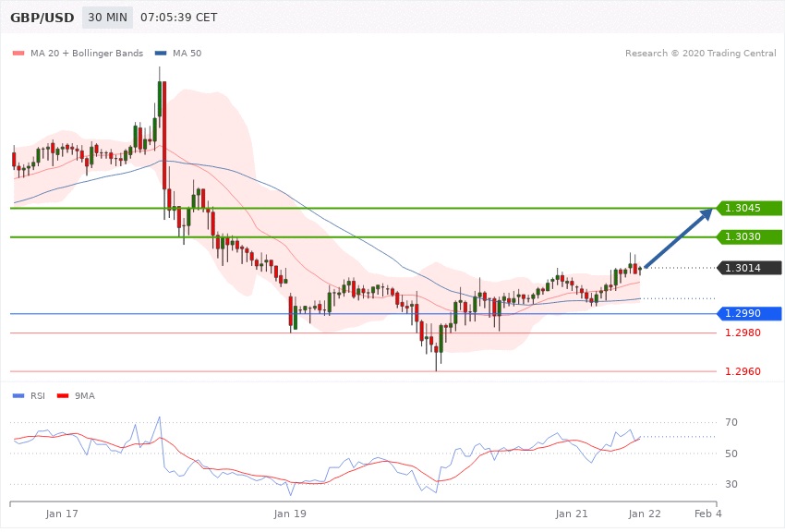Toggle the RSI indicator legend label
This screenshot has width=785, height=532.
pyautogui.click(x=38, y=396)
